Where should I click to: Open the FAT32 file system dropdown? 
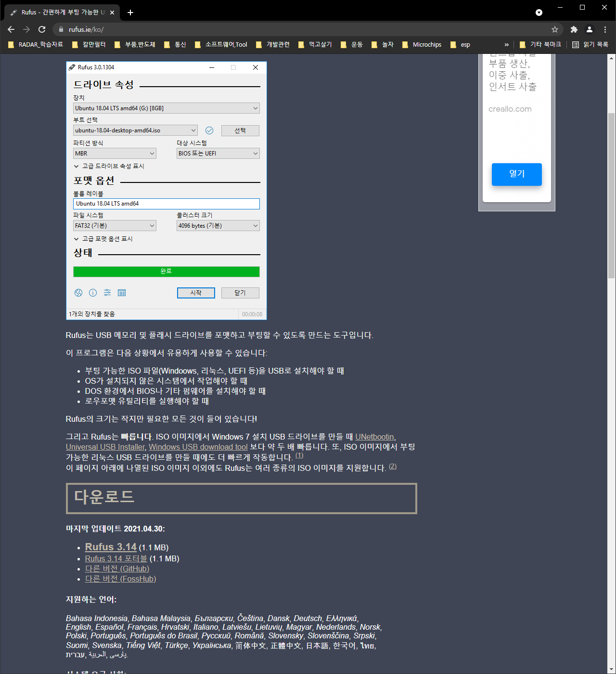coord(115,226)
